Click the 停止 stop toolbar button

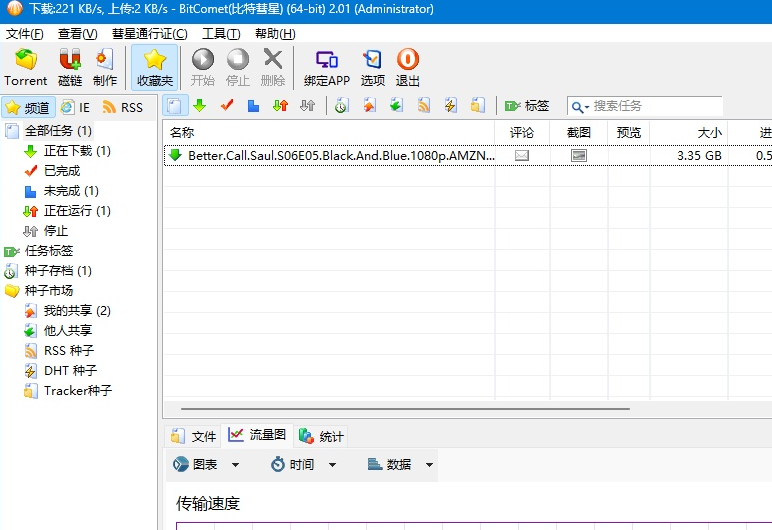(x=238, y=67)
